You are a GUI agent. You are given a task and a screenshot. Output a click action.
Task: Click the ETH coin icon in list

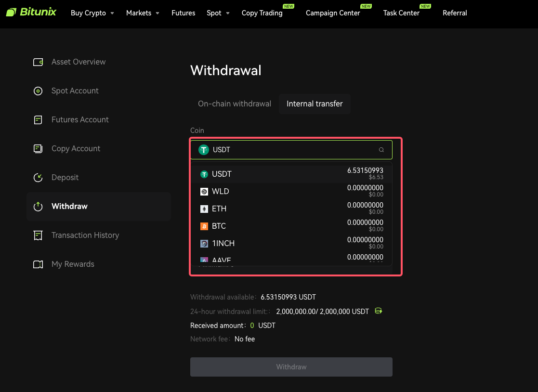204,209
